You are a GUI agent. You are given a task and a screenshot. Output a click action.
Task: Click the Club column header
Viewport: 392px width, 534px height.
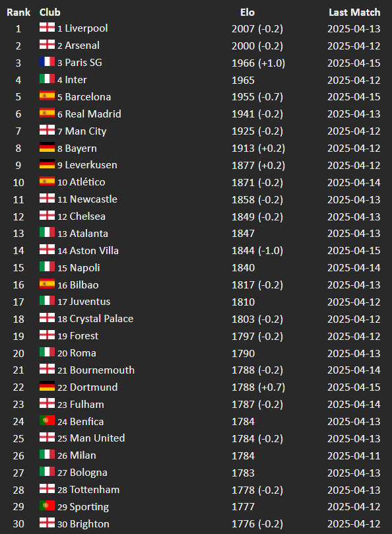pos(49,13)
